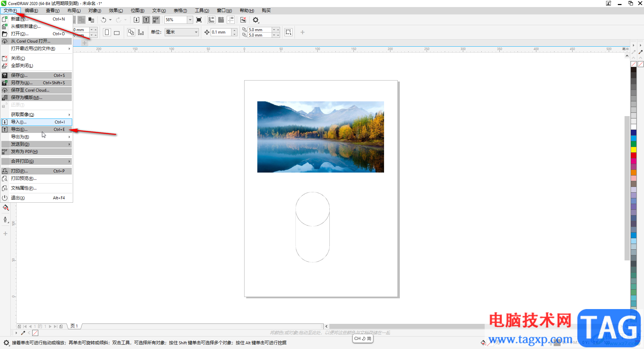The height and width of the screenshot is (349, 644).
Task: Click the add page button after the page navigator
Action: coord(61,326)
